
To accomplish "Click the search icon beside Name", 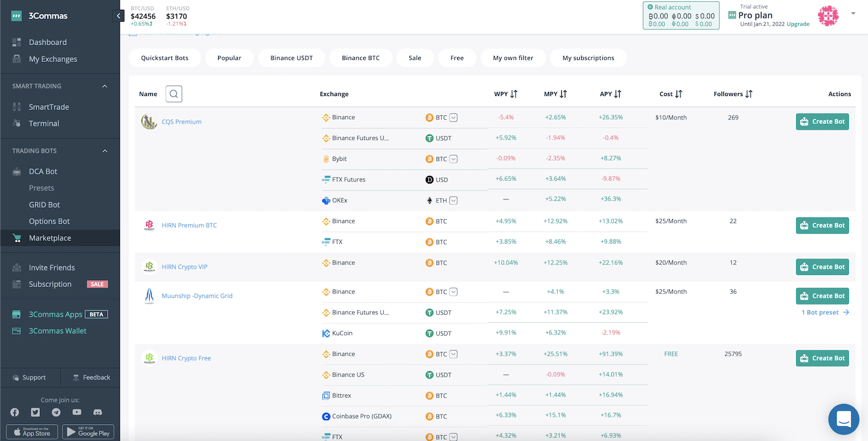I will pos(174,94).
